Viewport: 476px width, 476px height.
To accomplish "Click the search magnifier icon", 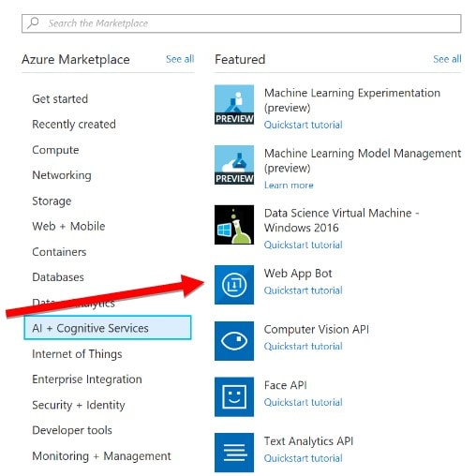I will click(33, 23).
